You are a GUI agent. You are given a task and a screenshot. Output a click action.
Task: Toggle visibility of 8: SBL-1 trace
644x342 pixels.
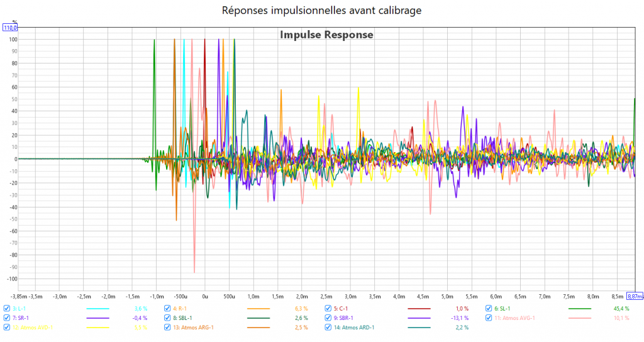point(168,318)
